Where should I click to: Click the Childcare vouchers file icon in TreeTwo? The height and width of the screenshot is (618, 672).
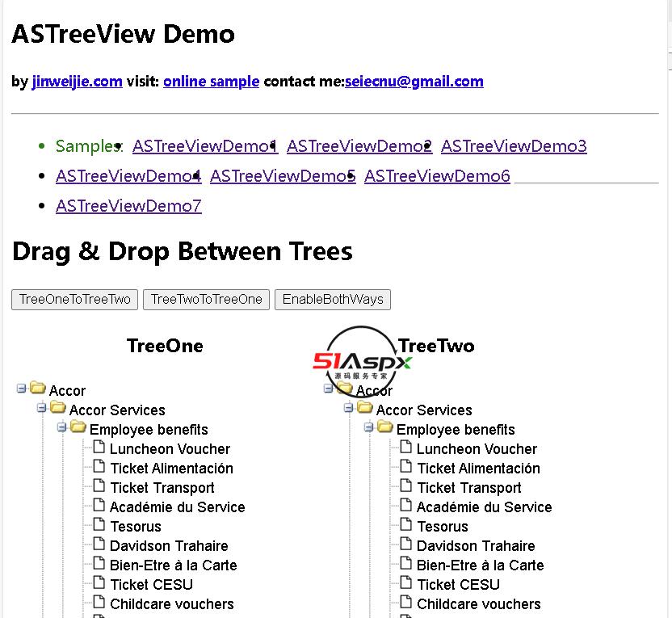pyautogui.click(x=405, y=602)
